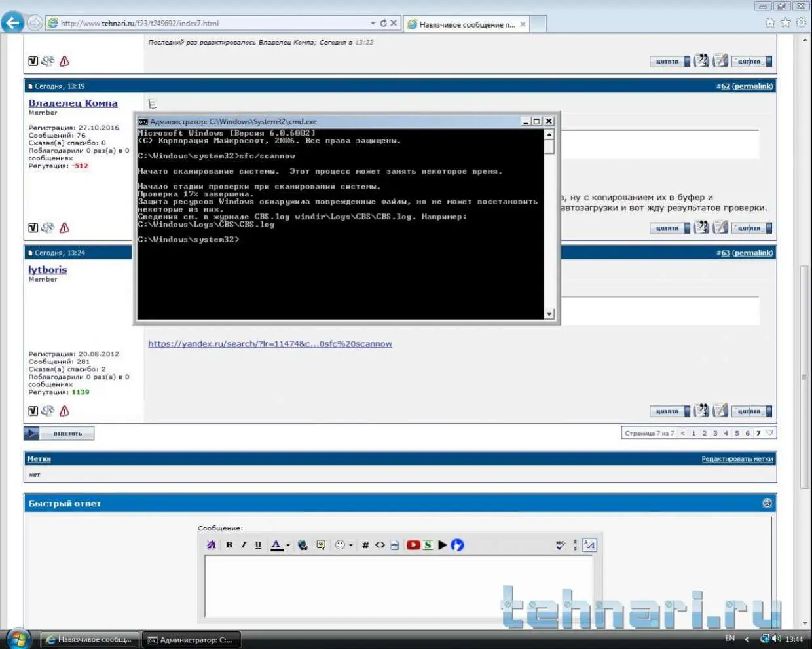Open permalink of post #62
Viewport: 812px width, 649px height.
click(752, 86)
